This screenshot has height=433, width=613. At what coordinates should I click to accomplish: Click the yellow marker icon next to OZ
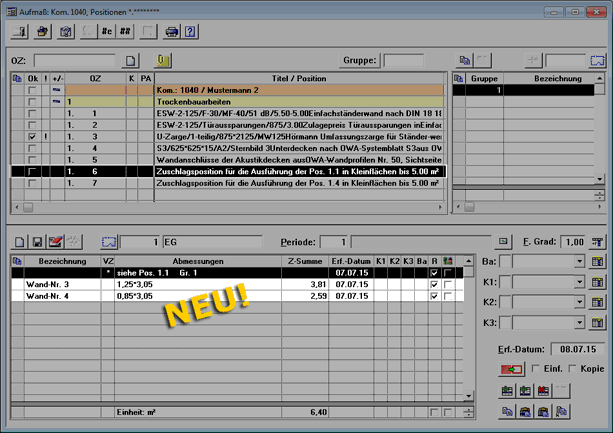tap(163, 61)
